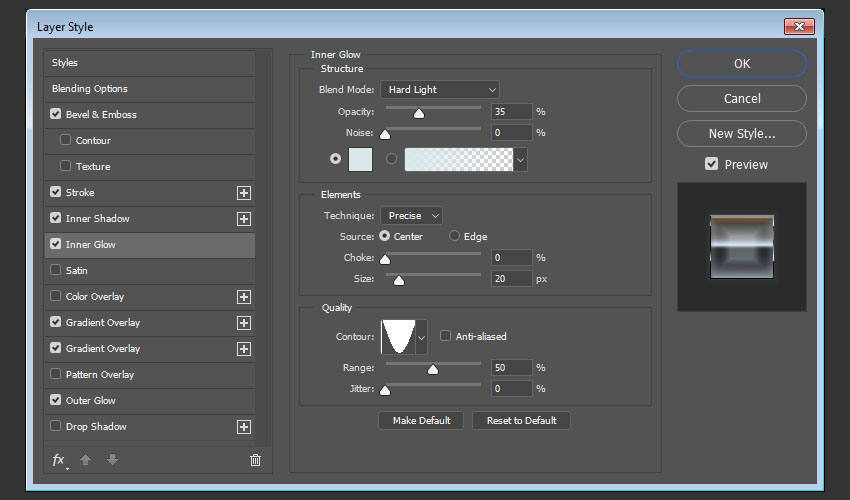Screen dimensions: 850x500
Task: Open the Blend Mode dropdown
Action: (x=439, y=90)
